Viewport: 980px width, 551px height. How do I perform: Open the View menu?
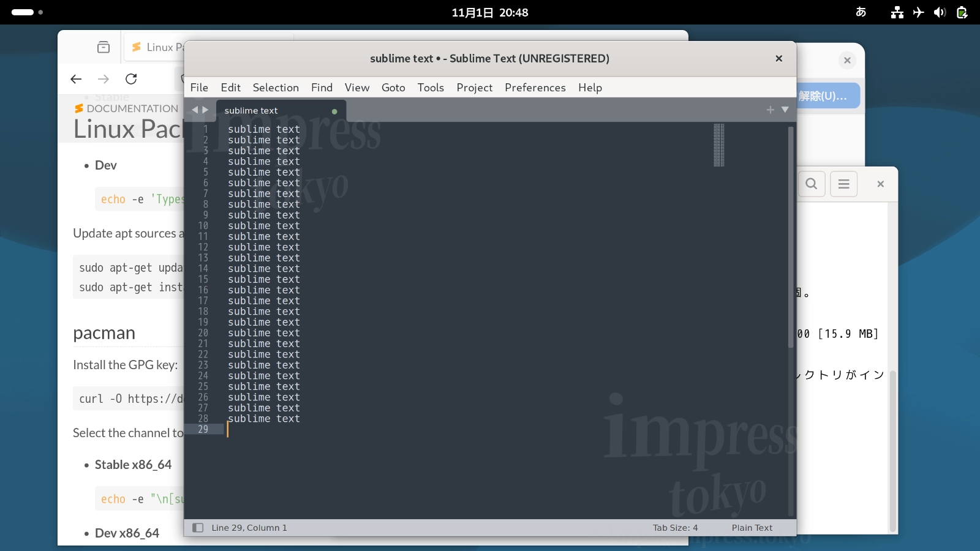click(x=357, y=88)
